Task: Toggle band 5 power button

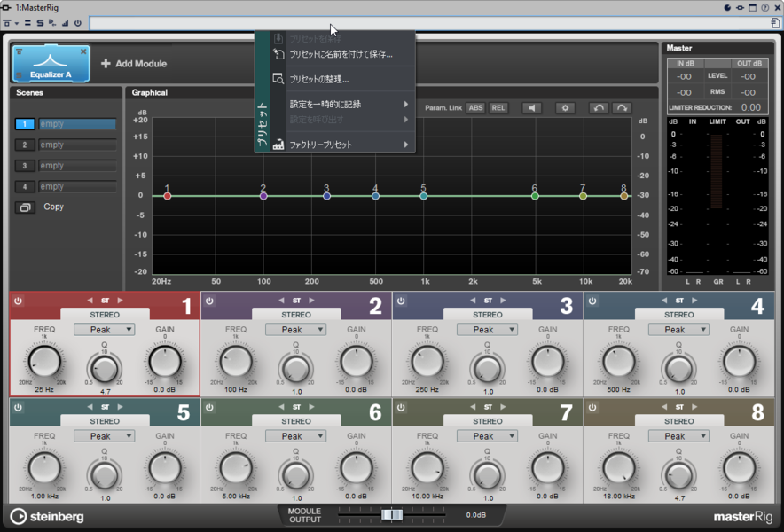Action: pos(18,408)
